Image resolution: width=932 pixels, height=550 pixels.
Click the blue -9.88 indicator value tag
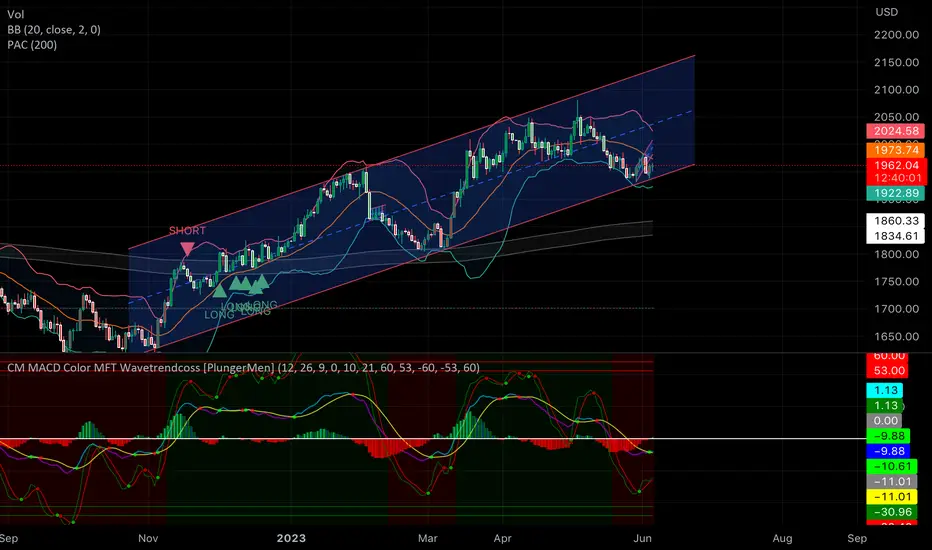click(889, 451)
